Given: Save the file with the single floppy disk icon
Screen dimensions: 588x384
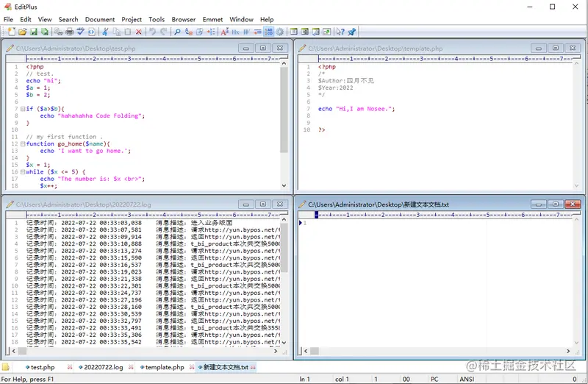Looking at the screenshot, I should pos(34,32).
